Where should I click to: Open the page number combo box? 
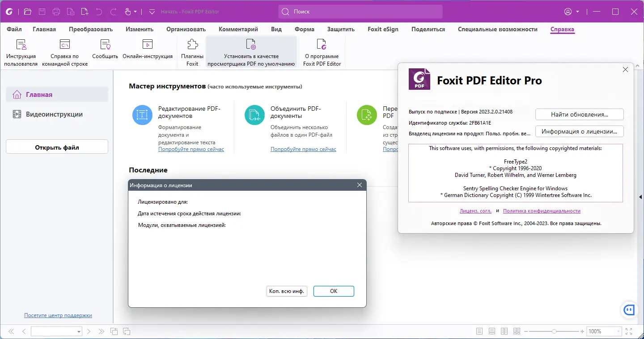pyautogui.click(x=56, y=331)
